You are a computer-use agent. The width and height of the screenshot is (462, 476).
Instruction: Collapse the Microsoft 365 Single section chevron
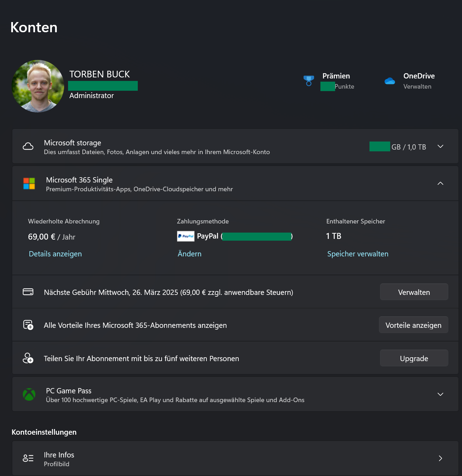[x=441, y=184]
